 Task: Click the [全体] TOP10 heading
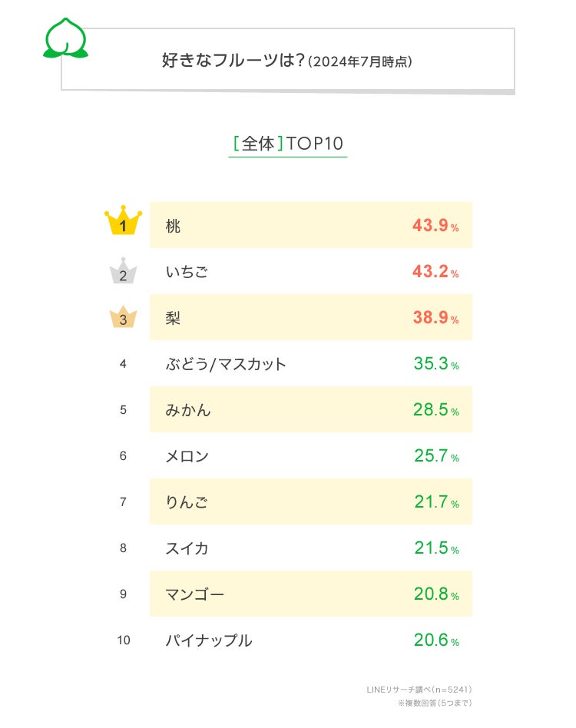pos(288,144)
